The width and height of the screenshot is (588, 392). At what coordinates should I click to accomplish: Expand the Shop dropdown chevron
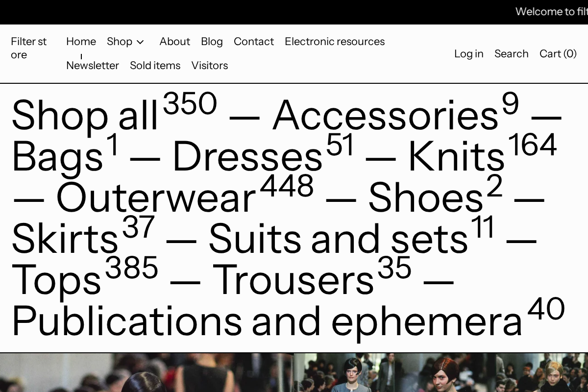coord(140,42)
